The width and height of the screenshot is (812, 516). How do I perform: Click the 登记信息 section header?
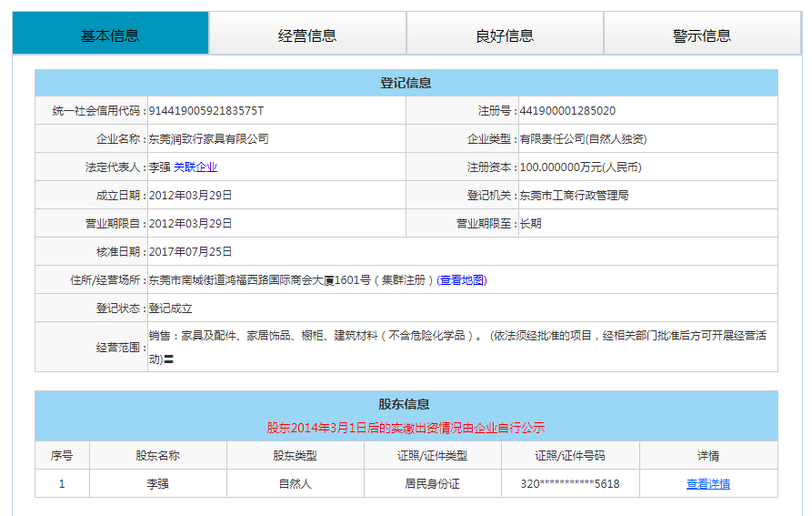[406, 83]
